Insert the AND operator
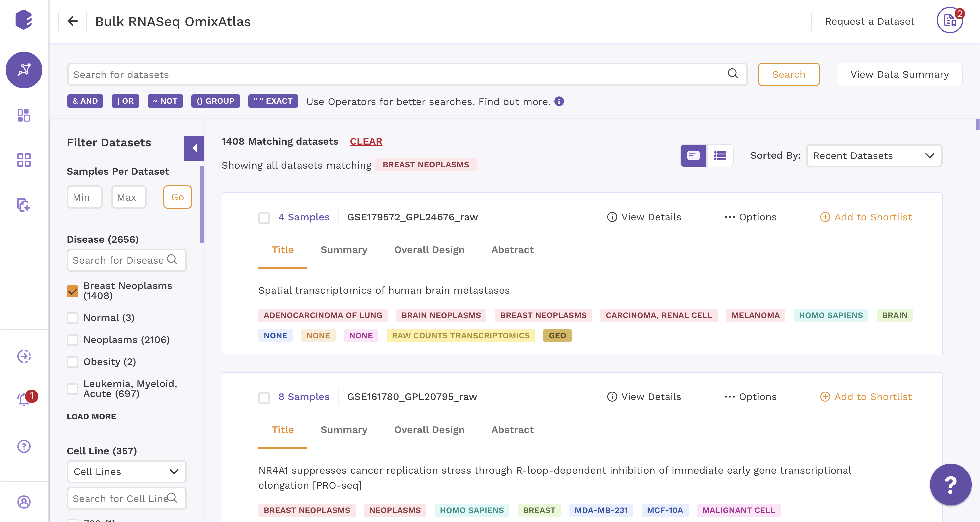The image size is (980, 522). (x=85, y=101)
